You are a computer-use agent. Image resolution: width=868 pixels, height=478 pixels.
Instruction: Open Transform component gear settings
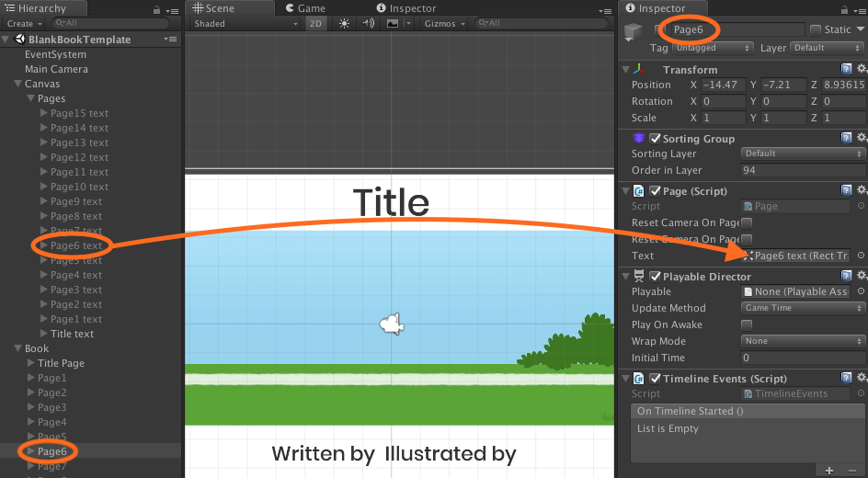(862, 69)
